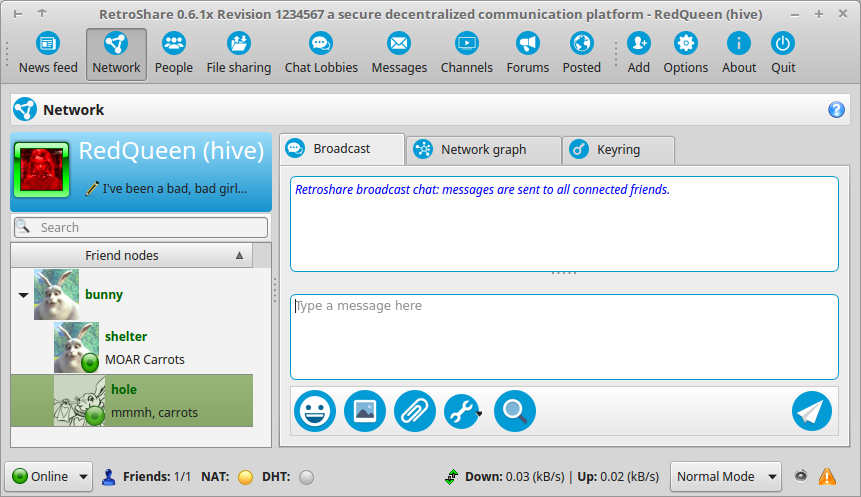Click the yellow NAT status indicator

pyautogui.click(x=245, y=477)
